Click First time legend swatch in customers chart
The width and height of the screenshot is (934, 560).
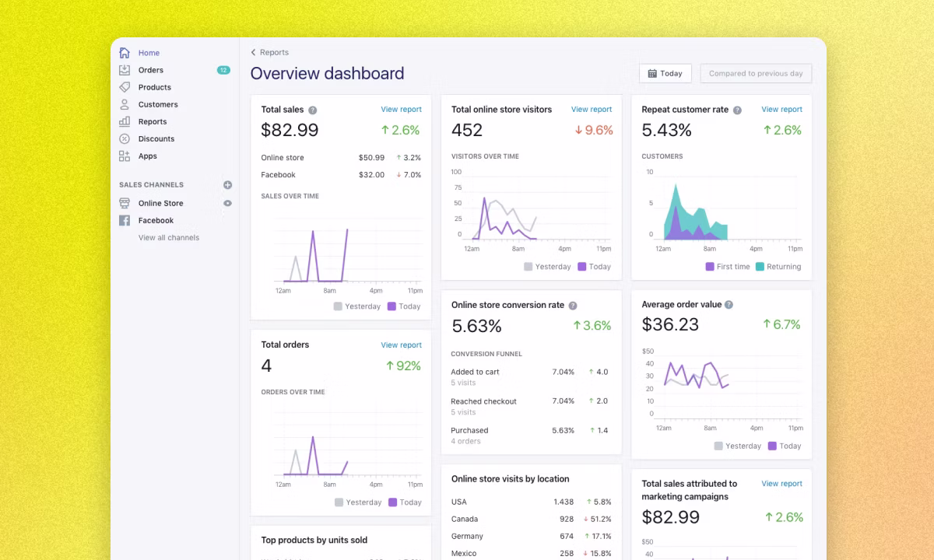[x=710, y=266]
